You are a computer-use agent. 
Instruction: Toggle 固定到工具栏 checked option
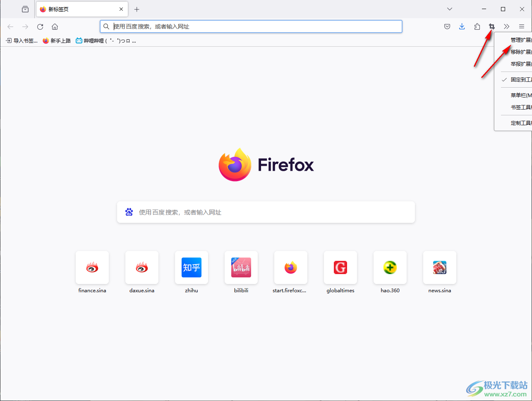(513, 80)
